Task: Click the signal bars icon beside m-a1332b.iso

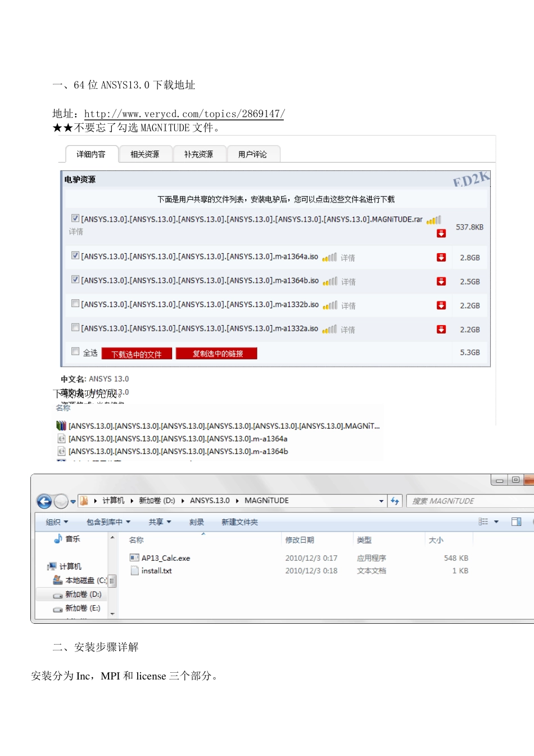Action: [331, 305]
